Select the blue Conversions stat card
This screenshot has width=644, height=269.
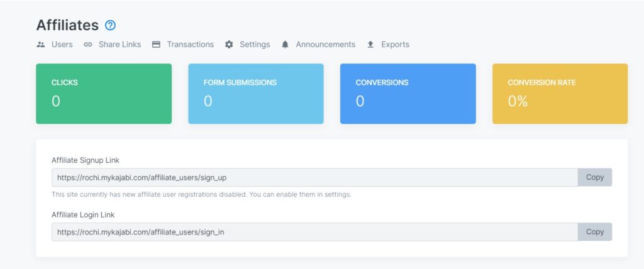tap(408, 94)
